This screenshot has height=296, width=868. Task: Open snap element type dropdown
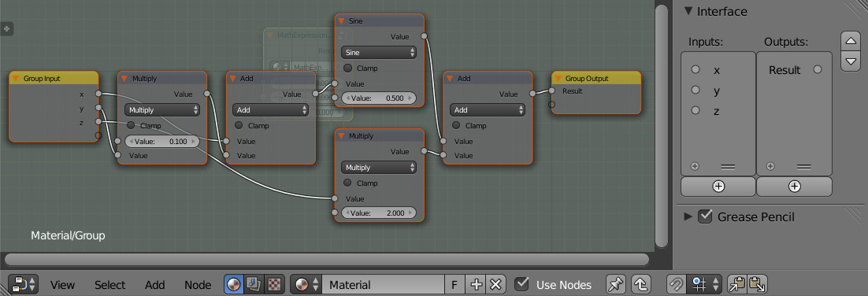[704, 285]
